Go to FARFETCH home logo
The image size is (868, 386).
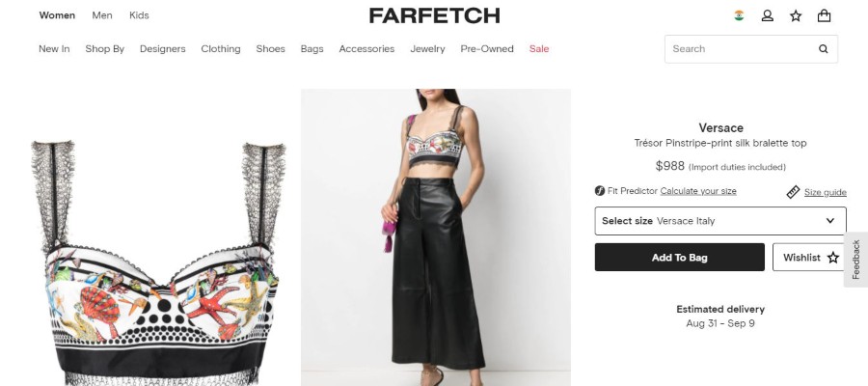tap(435, 15)
